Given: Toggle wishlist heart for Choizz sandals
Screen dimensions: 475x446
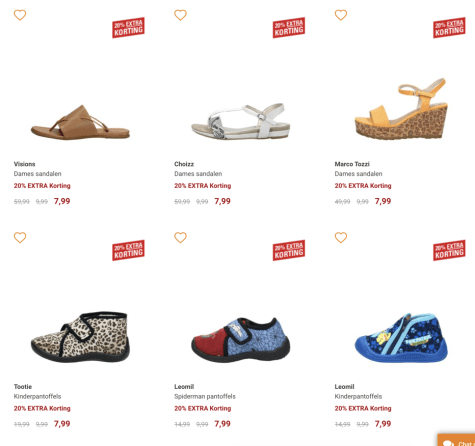Looking at the screenshot, I should point(180,15).
